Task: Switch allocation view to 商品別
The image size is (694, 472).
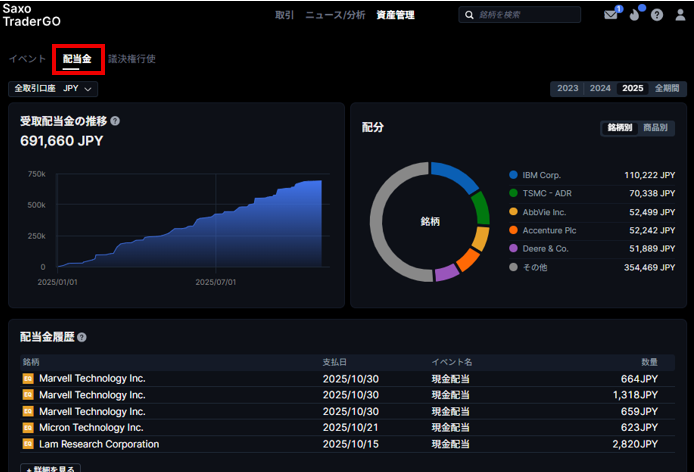Action: pos(656,128)
